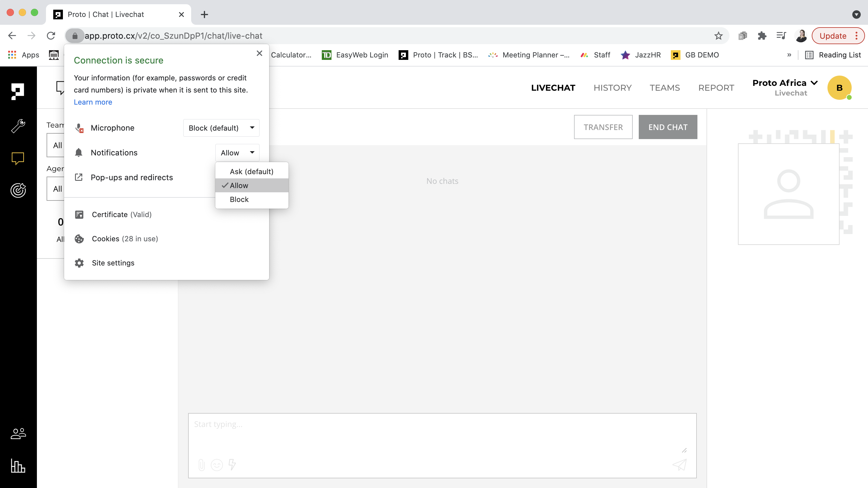Open the target icon in left sidebar
The image size is (868, 488).
(x=18, y=190)
